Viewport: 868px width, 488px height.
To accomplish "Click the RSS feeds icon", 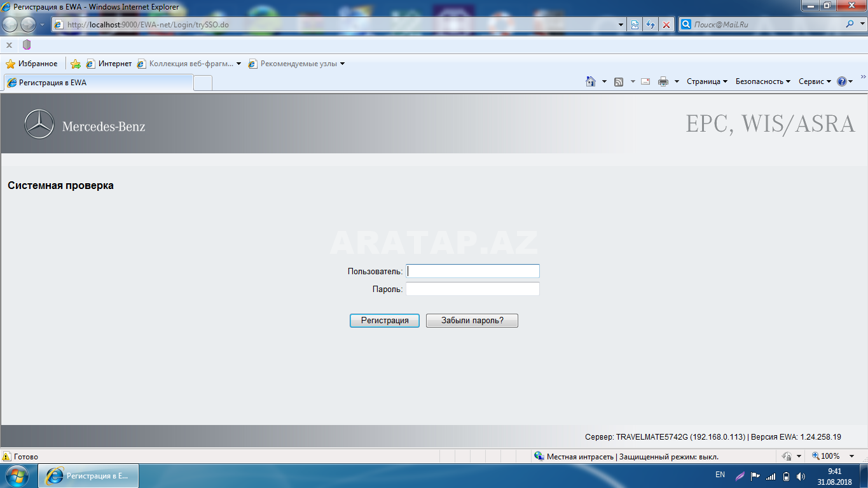I will 619,81.
